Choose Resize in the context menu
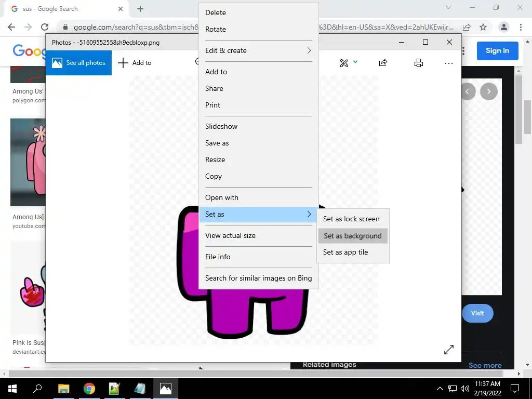Viewport: 532px width, 399px height. tap(259, 160)
